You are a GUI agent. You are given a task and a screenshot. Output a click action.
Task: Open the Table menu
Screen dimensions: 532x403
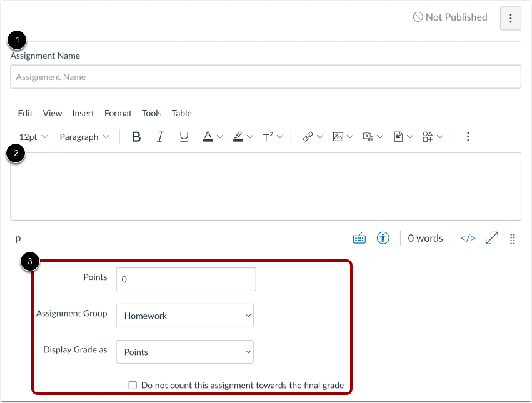[x=181, y=113]
